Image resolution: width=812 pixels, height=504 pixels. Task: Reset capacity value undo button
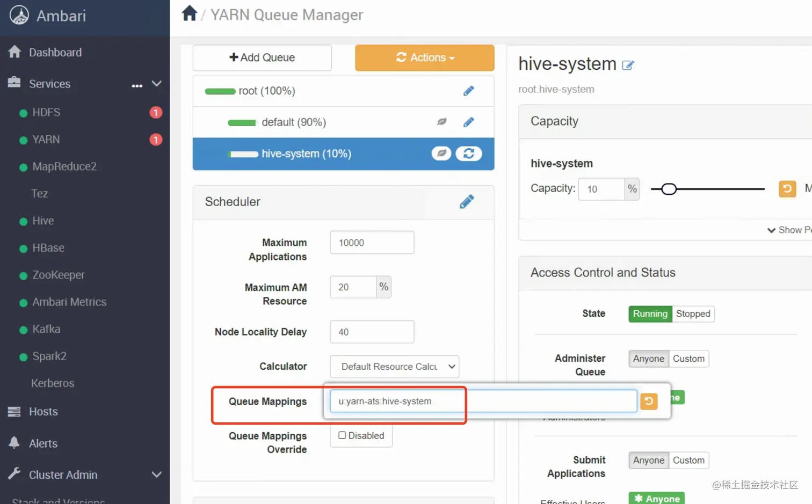pyautogui.click(x=787, y=189)
